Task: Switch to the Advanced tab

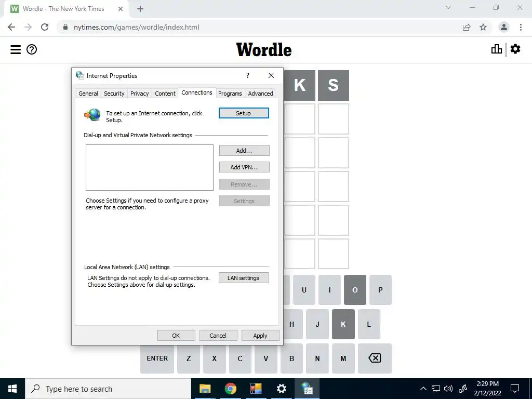Action: [x=260, y=94]
